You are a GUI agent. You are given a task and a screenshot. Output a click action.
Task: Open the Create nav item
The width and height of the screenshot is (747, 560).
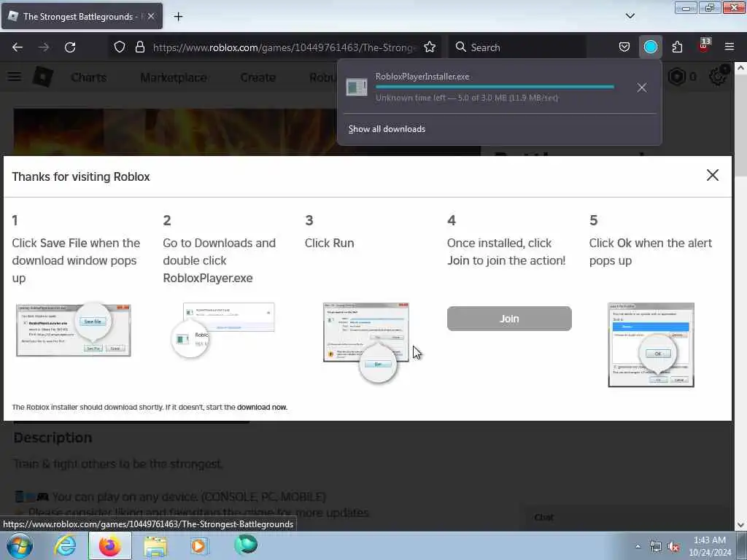point(258,77)
